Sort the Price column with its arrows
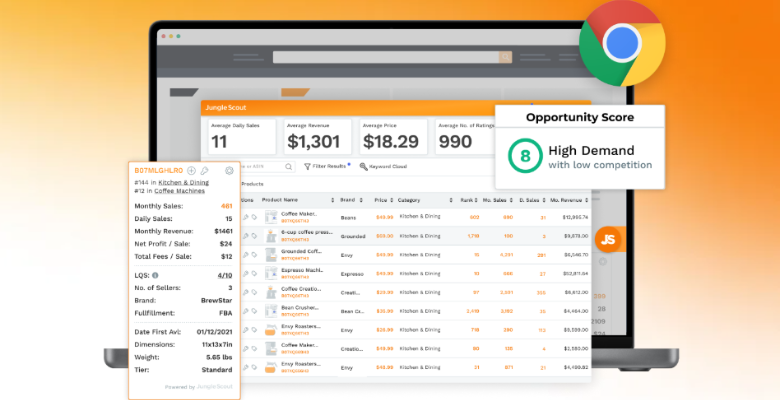This screenshot has width=780, height=400. pos(392,200)
